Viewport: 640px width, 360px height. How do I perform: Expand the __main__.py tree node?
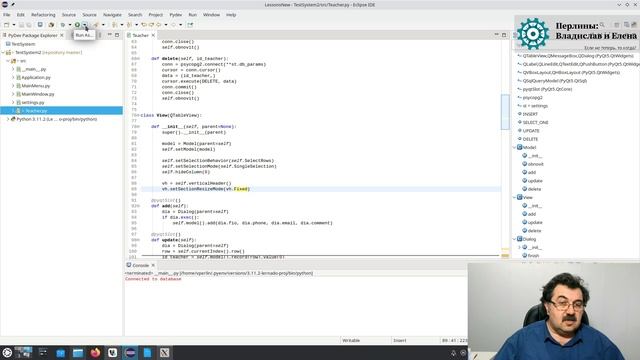pyautogui.click(x=13, y=69)
